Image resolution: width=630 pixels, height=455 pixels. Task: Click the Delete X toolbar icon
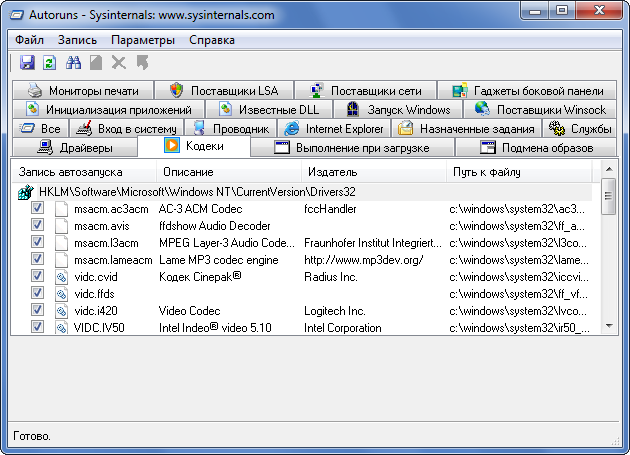point(119,63)
